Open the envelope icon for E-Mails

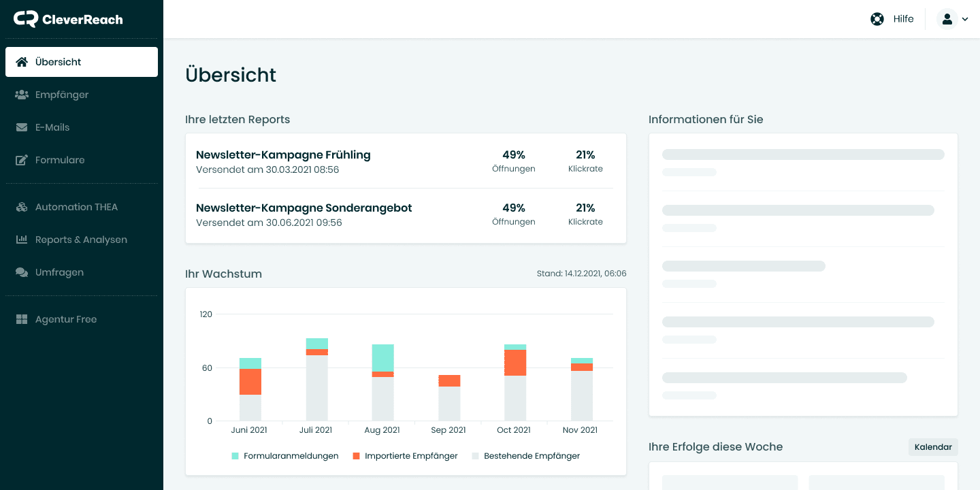click(x=21, y=127)
